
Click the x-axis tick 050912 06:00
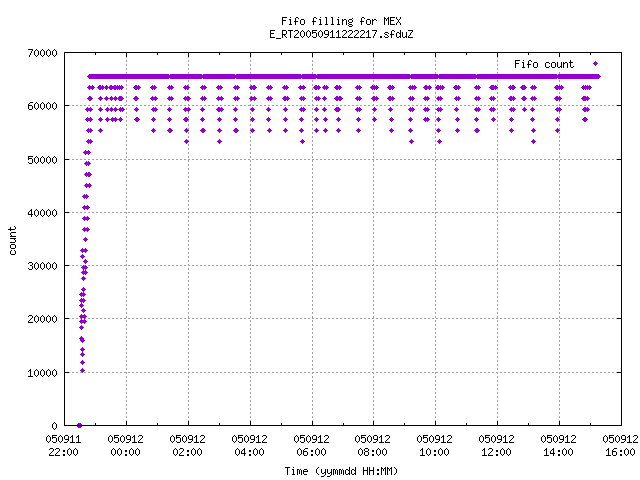point(311,446)
